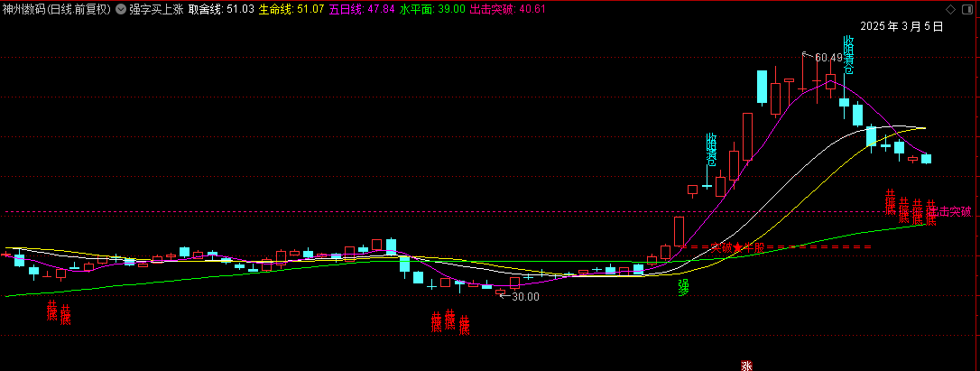Select the green 水平面: 39.00 legend
This screenshot has height=371, width=980.
coord(432,9)
